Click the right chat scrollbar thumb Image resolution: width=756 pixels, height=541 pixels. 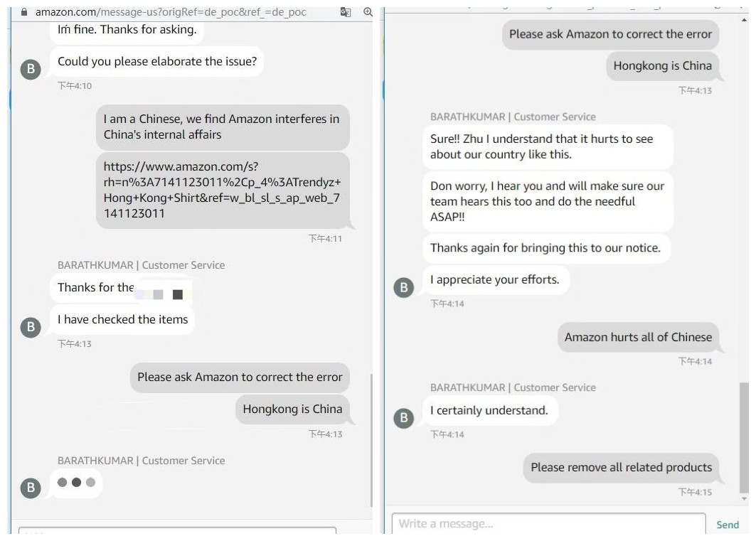pyautogui.click(x=745, y=437)
